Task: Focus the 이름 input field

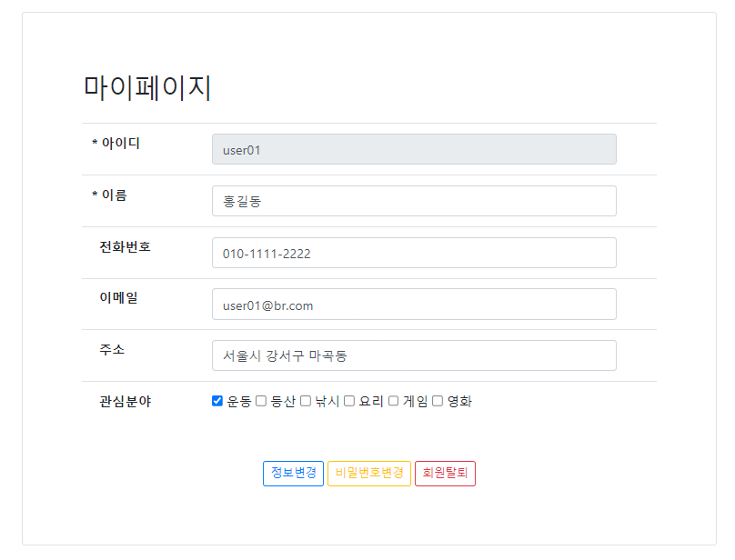Action: (x=415, y=201)
